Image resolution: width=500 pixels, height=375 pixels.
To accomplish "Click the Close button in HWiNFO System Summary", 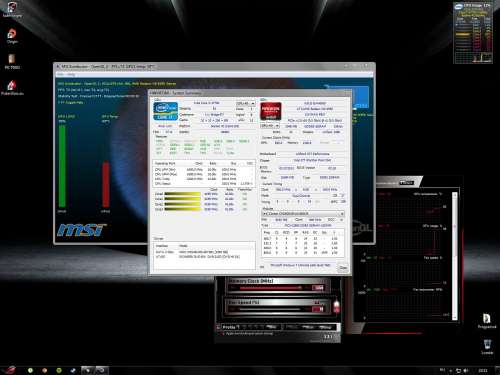I will (343, 267).
